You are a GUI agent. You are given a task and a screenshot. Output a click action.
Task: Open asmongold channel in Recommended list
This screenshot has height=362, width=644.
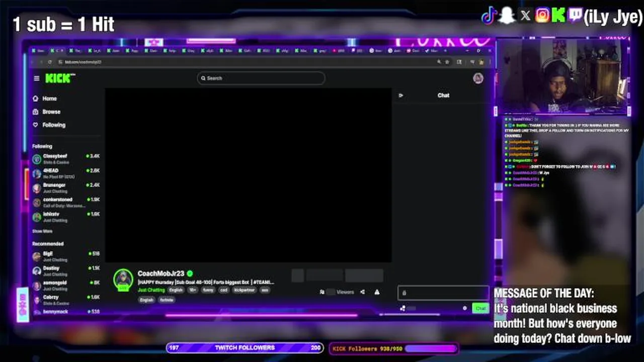click(x=67, y=286)
